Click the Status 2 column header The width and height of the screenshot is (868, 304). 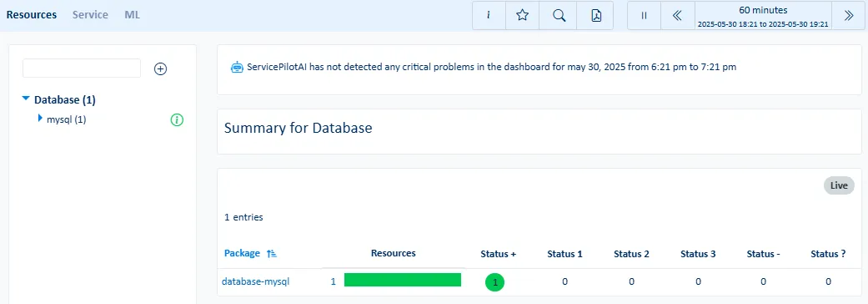631,254
